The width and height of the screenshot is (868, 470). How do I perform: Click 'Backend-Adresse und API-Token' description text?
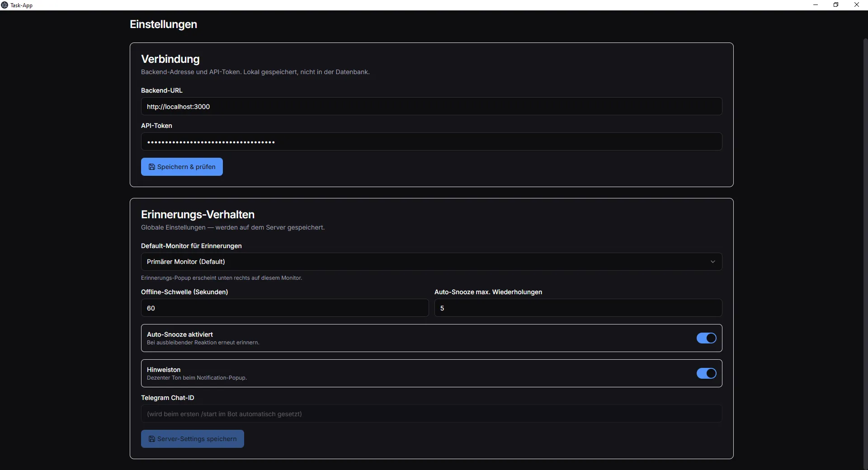pyautogui.click(x=255, y=72)
